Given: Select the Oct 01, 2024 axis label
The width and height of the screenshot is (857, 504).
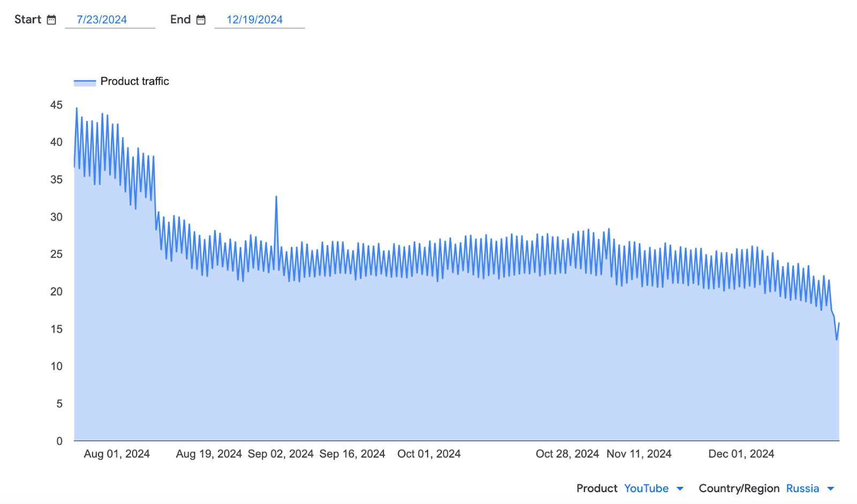Looking at the screenshot, I should click(429, 454).
